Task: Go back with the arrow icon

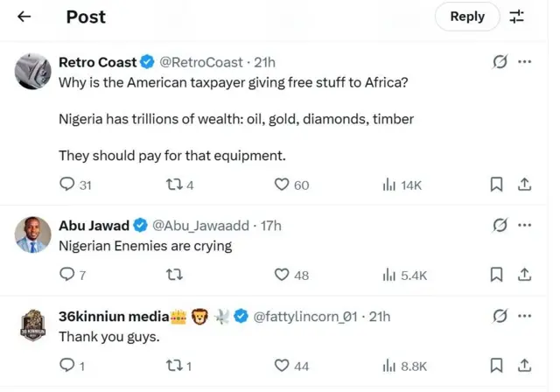Action: [24, 16]
